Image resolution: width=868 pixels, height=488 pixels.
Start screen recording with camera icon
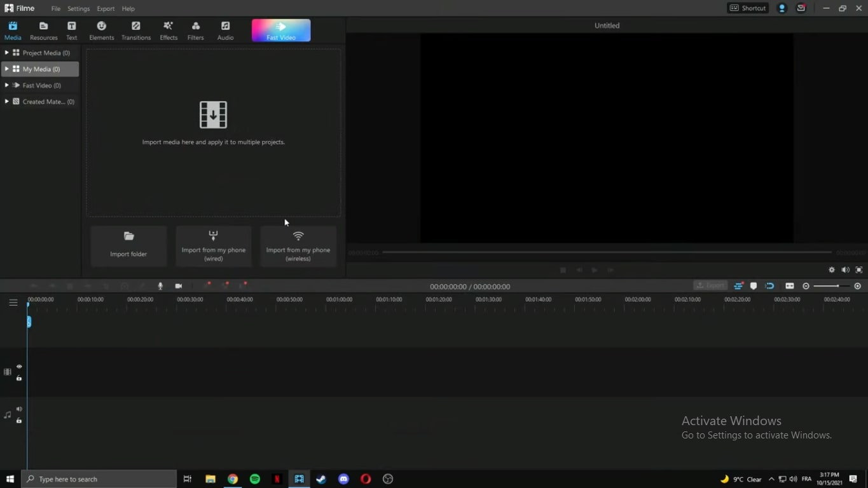coord(179,287)
